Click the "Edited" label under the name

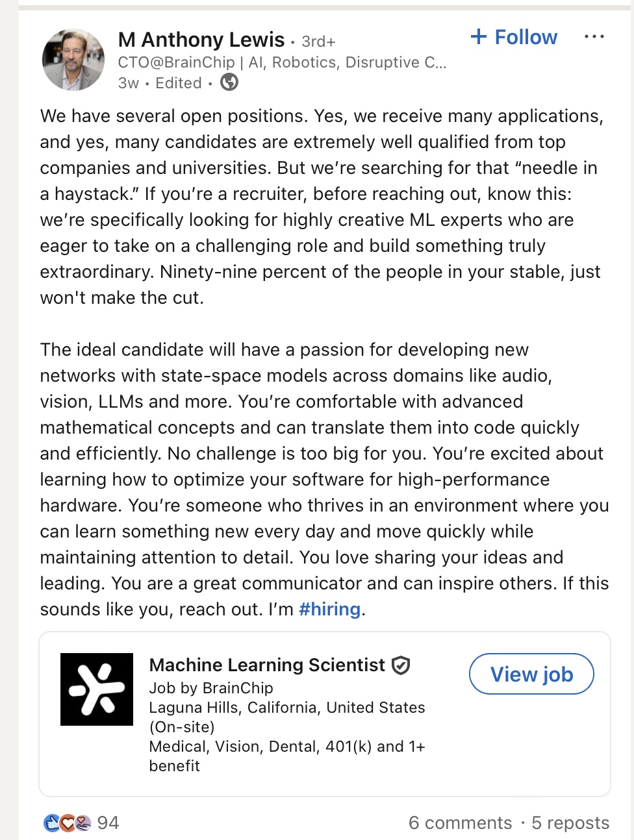click(179, 83)
